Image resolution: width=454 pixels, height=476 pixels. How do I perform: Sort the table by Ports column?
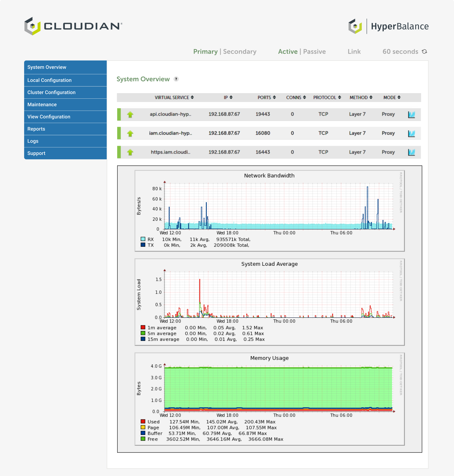click(x=267, y=98)
